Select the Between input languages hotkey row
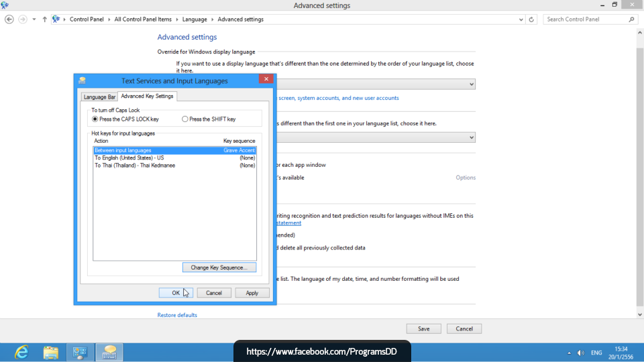The height and width of the screenshot is (362, 644). tap(174, 151)
